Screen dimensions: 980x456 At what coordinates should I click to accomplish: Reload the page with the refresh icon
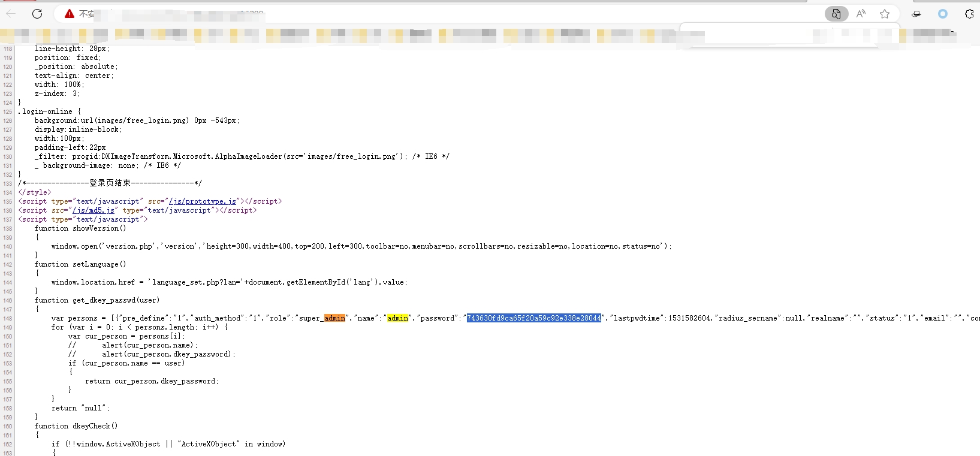[x=37, y=13]
